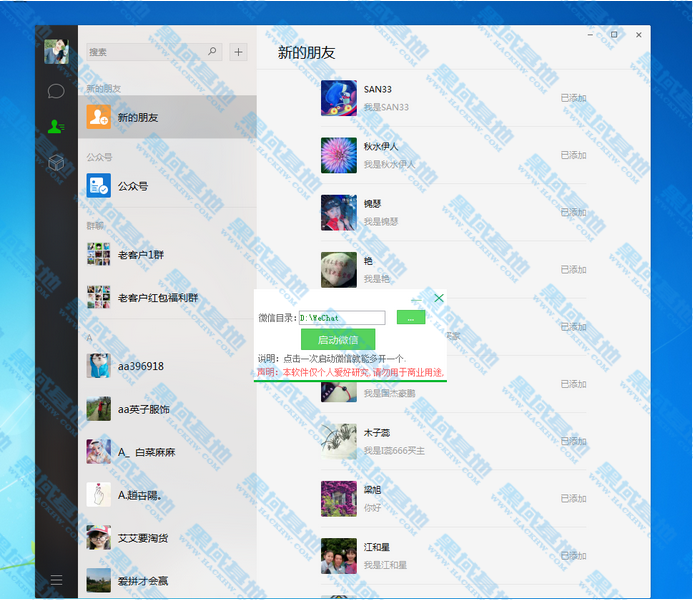Click avatar of aa英子服饰
This screenshot has height=600, width=693.
[99, 409]
